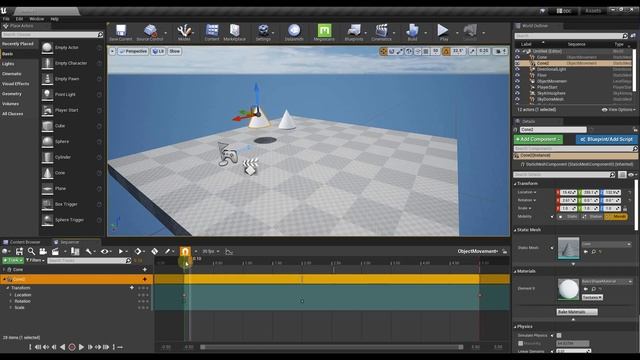Enable the Simulate Physics checkbox
This screenshot has height=360, width=640.
tap(559, 336)
